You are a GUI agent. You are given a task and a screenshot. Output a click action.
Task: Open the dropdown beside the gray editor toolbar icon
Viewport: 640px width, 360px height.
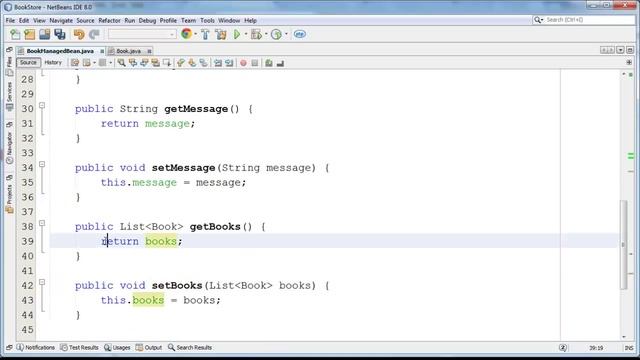click(111, 63)
